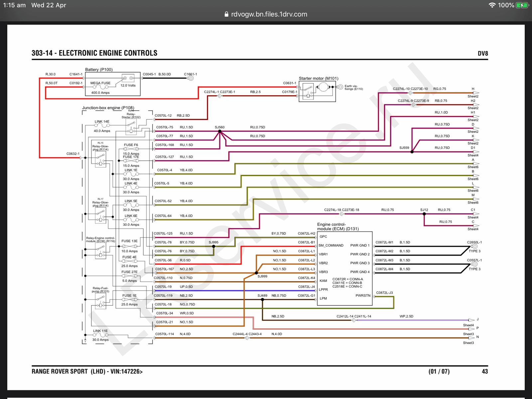Click the starter motor circle symbol
Screen dimensions: 532x399
pos(323,87)
